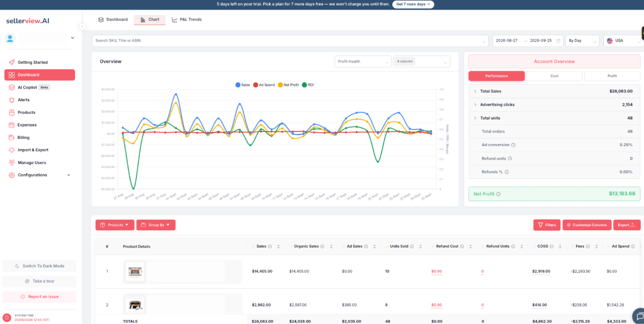Viewport: 644px width, 324px height.
Task: Open the Billing sidebar icon
Action: pyautogui.click(x=12, y=138)
